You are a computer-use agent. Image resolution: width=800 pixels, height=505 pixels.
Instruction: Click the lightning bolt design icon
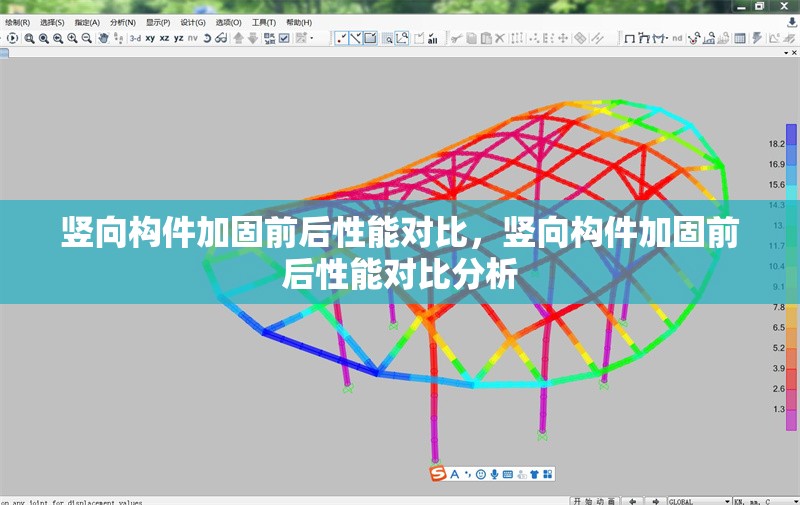click(757, 38)
